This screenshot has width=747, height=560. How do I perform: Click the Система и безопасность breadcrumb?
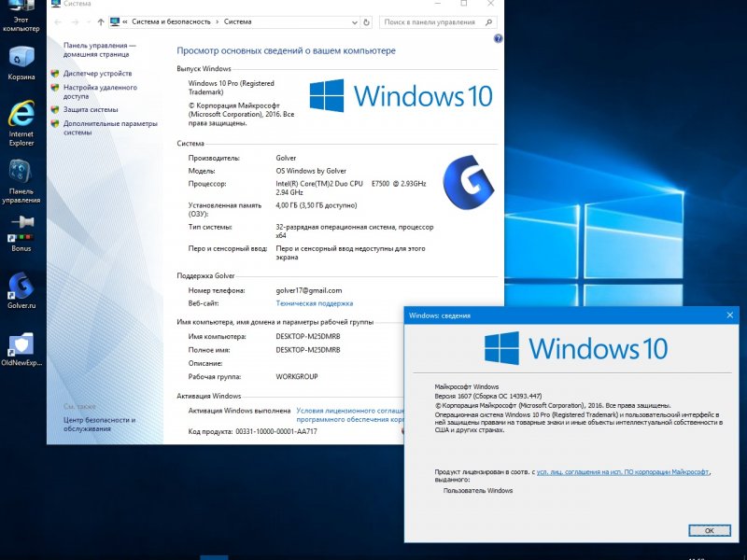click(171, 21)
